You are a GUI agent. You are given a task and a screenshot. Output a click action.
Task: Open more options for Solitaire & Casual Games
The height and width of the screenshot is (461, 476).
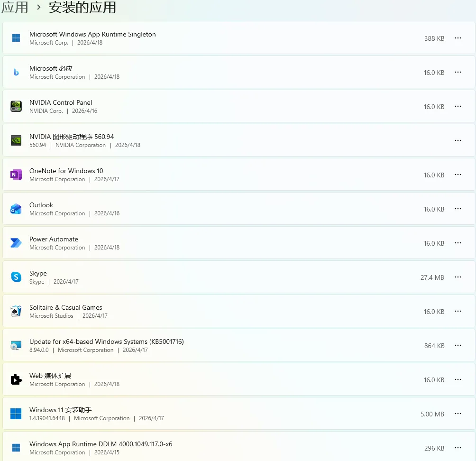[458, 311]
